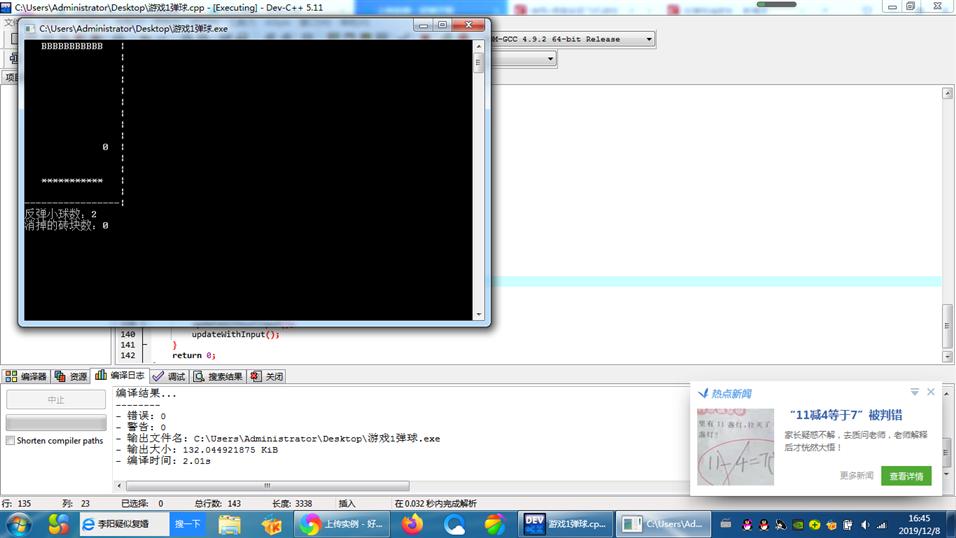Viewport: 956px width, 538px height.
Task: Switch to 上传实例 browser taskbar window
Action: click(340, 524)
